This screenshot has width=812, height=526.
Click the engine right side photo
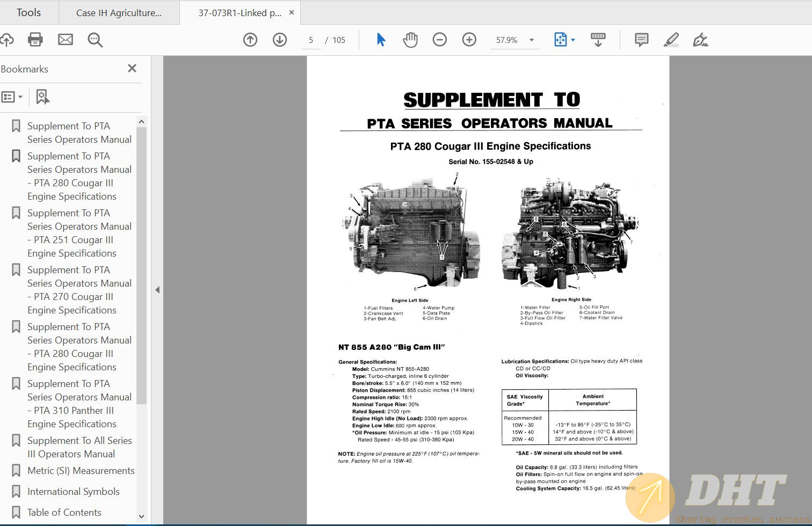[x=571, y=235]
